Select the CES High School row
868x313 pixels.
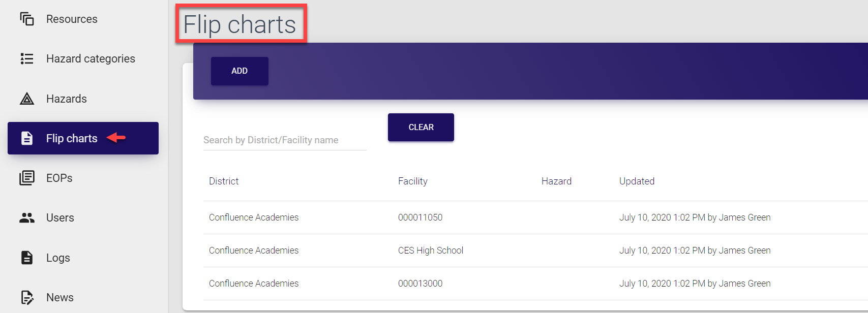click(x=430, y=251)
